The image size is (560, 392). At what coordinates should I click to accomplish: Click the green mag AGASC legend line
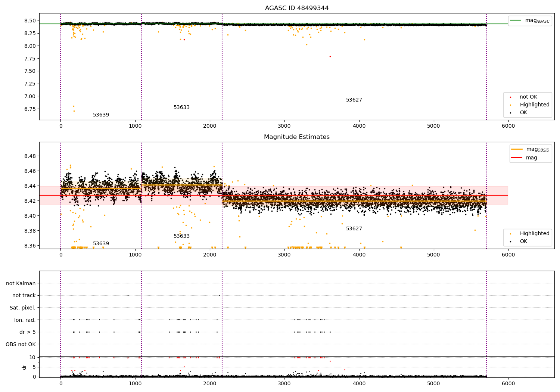[x=516, y=21]
